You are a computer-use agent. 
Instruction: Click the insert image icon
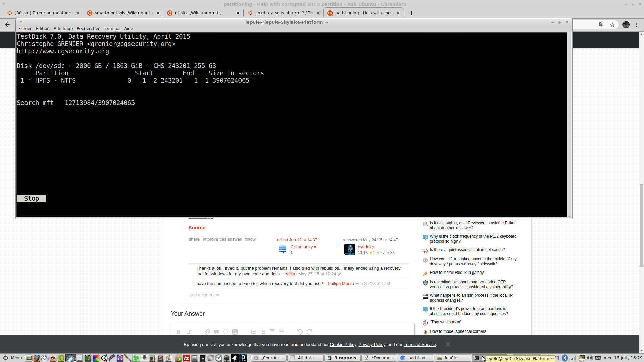point(235,332)
